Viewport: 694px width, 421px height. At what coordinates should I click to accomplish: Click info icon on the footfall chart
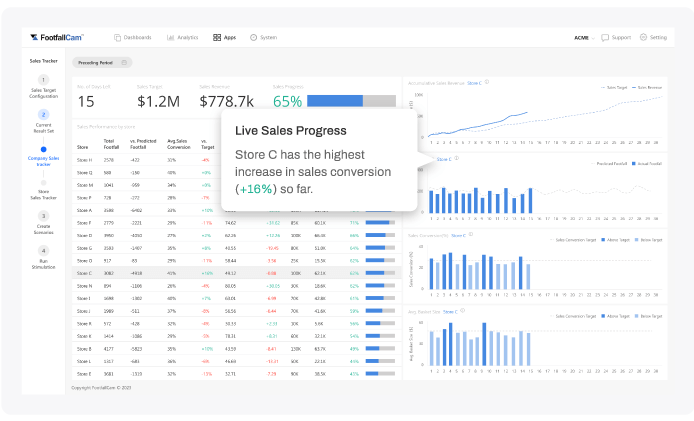(456, 158)
